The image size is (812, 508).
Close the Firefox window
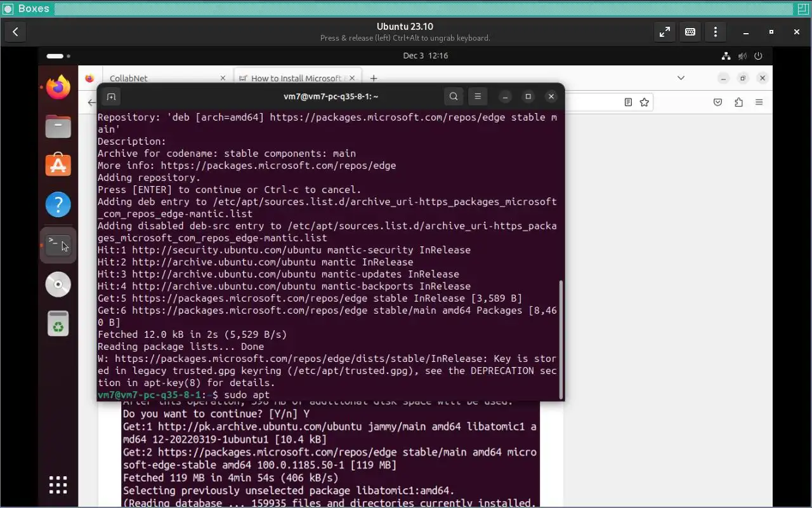(x=763, y=78)
